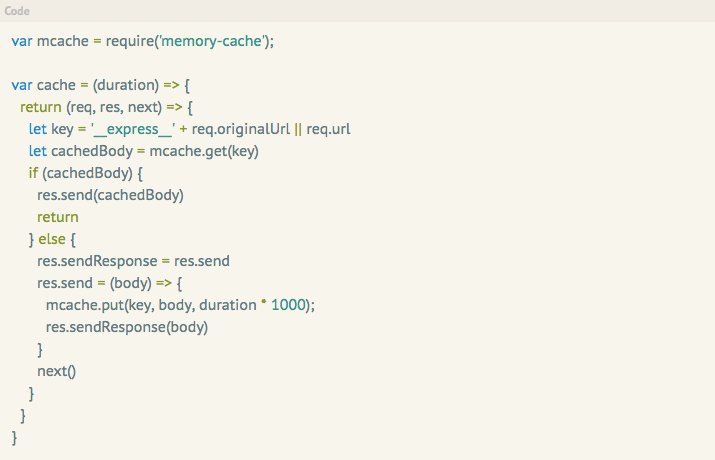Image resolution: width=715 pixels, height=460 pixels.
Task: Click req.url at the line end
Action: pyautogui.click(x=328, y=129)
